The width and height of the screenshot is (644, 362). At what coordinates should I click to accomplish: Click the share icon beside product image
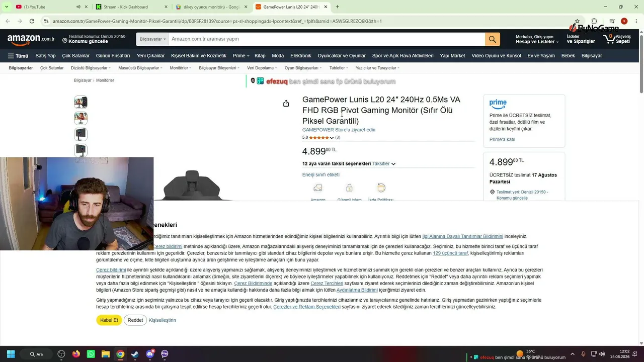pyautogui.click(x=286, y=104)
